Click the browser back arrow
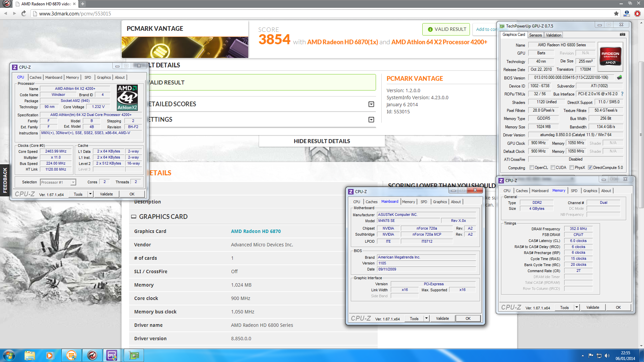The height and width of the screenshot is (362, 644). pyautogui.click(x=5, y=13)
